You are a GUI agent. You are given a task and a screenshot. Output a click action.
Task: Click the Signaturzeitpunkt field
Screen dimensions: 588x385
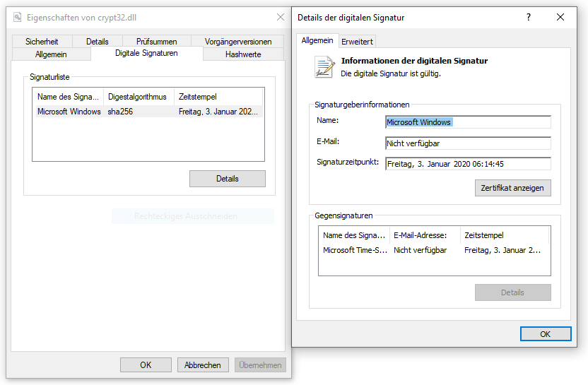click(x=468, y=164)
